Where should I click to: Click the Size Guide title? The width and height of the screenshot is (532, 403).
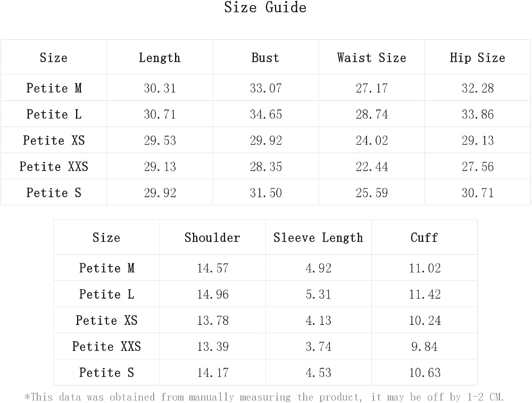coord(265,7)
